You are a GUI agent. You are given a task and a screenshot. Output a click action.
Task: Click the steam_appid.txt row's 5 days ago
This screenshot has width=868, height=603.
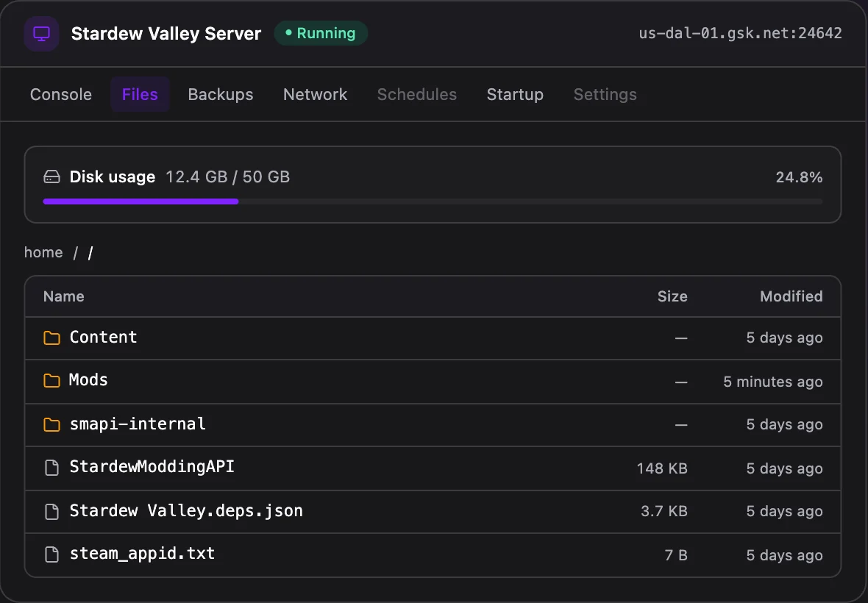click(x=784, y=555)
